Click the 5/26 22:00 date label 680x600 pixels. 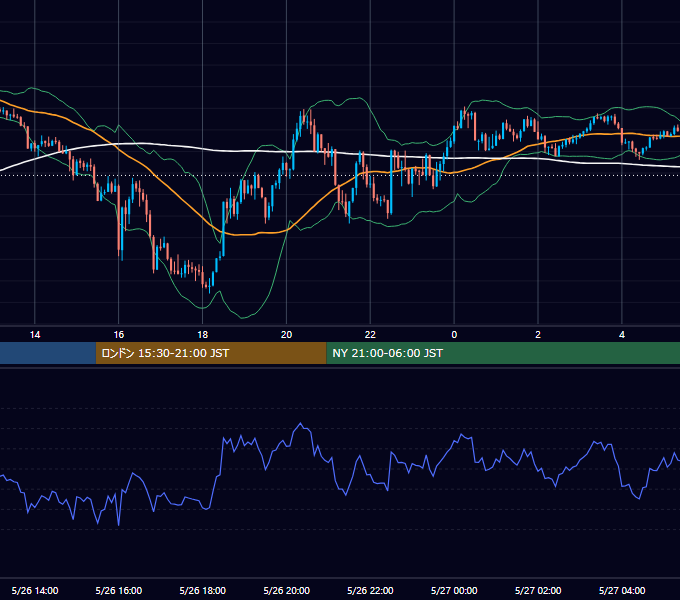click(370, 590)
